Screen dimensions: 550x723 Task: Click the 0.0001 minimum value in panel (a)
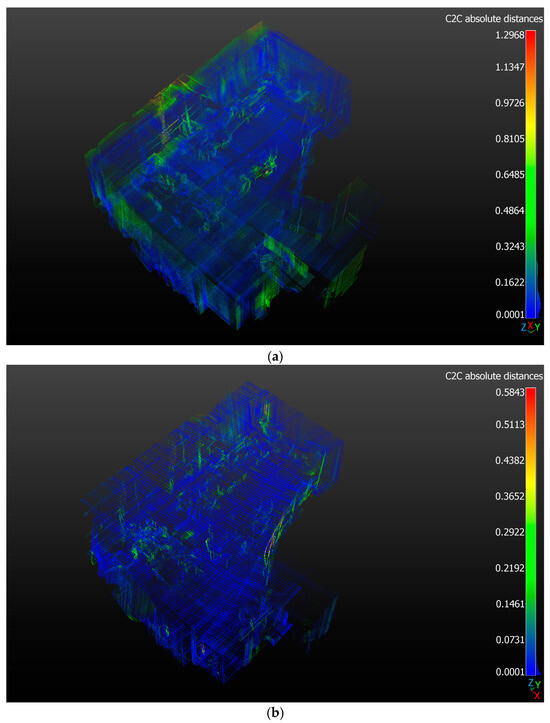(x=510, y=314)
